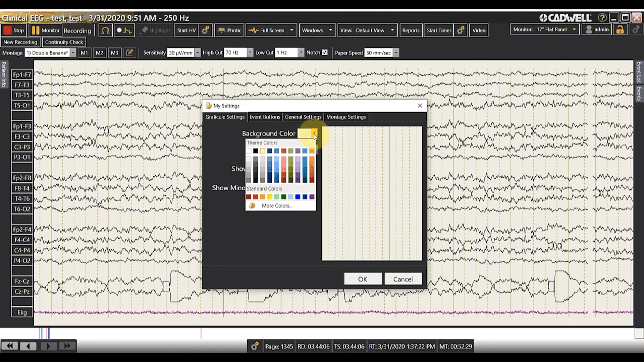This screenshot has width=644, height=362.
Task: Expand the Montage Double Banana dropdown
Action: coord(73,53)
